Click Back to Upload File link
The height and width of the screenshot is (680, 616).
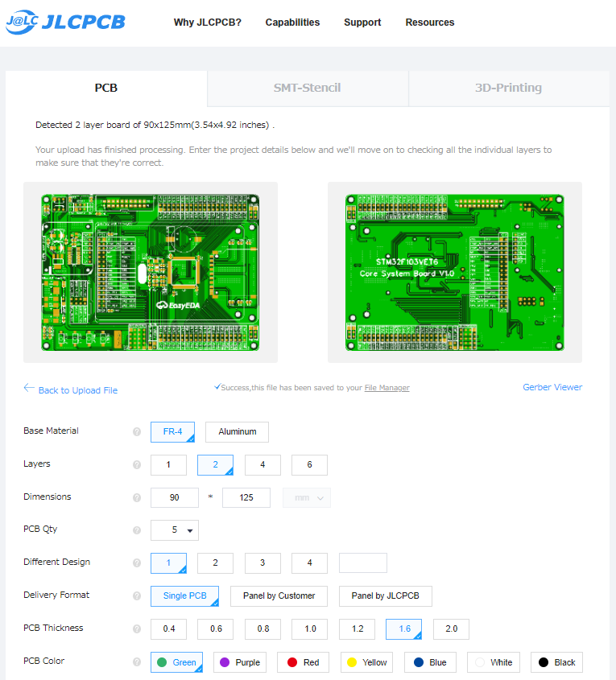(x=78, y=390)
